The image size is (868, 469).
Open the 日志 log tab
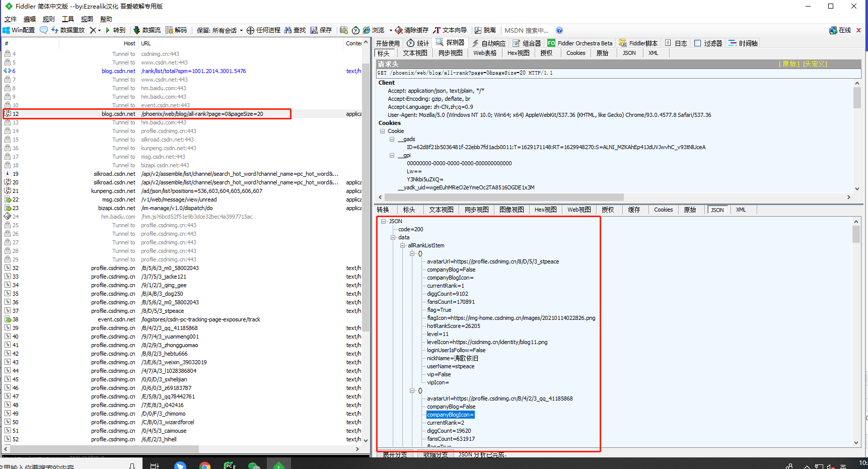click(x=676, y=43)
